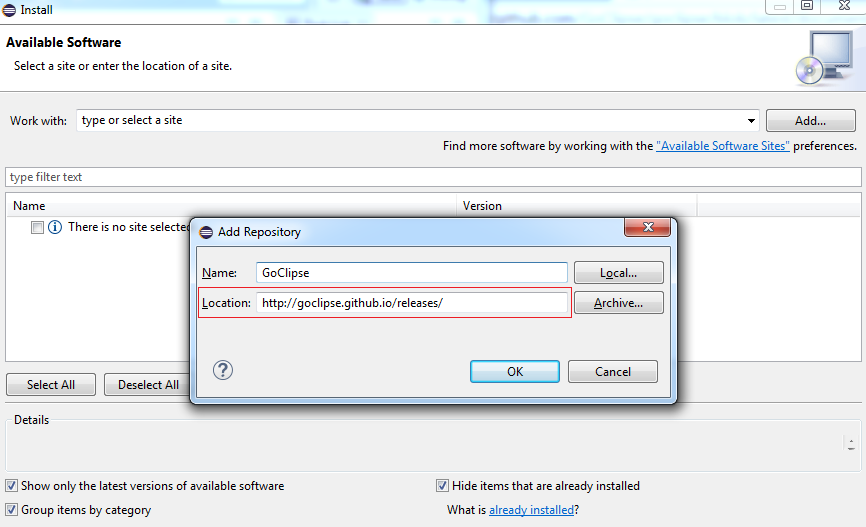Image resolution: width=866 pixels, height=527 pixels.
Task: Sort by the Name column header
Action: pyautogui.click(x=231, y=205)
